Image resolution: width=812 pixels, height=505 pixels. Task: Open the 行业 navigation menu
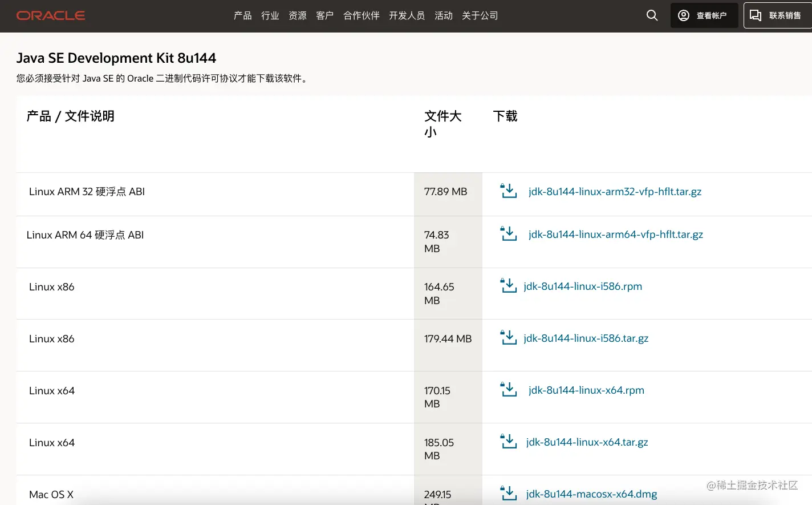tap(270, 15)
